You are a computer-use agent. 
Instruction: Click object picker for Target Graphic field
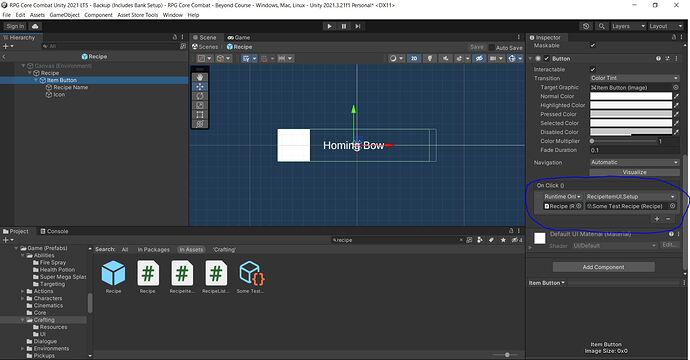[x=675, y=87]
